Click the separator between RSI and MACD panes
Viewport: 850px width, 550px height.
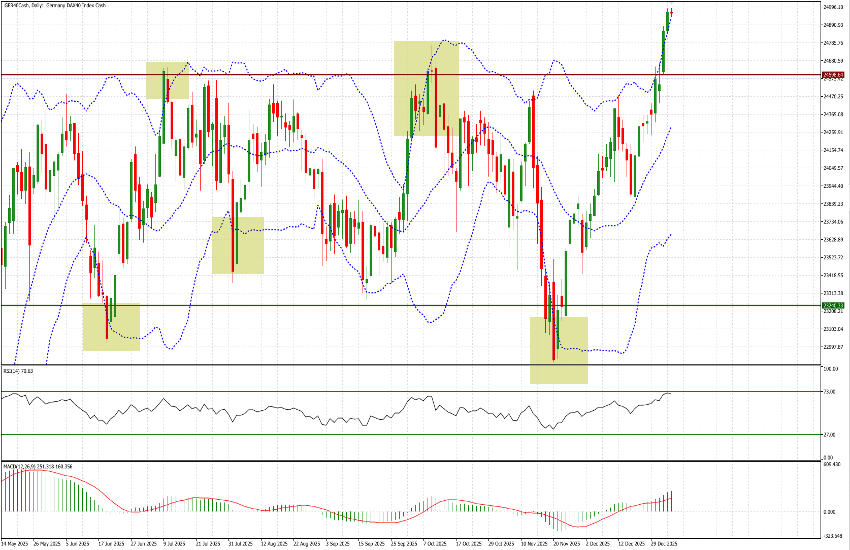(x=400, y=461)
